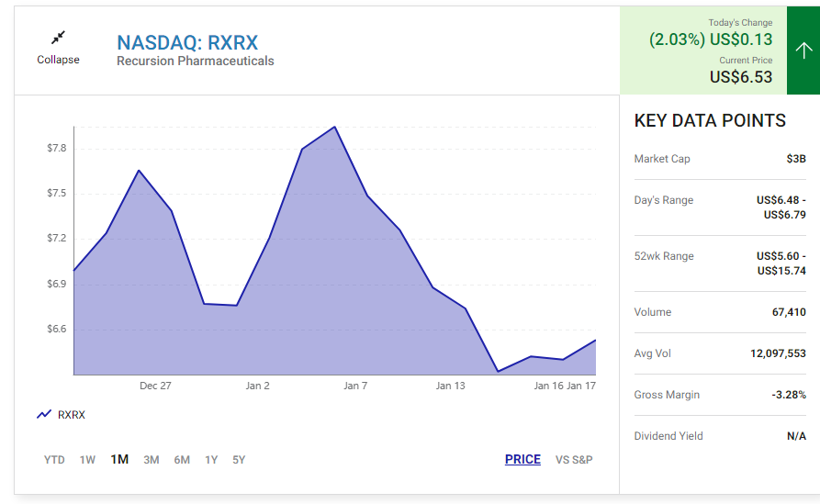
Task: Click the KEY DATA POINTS heading
Action: (x=710, y=121)
